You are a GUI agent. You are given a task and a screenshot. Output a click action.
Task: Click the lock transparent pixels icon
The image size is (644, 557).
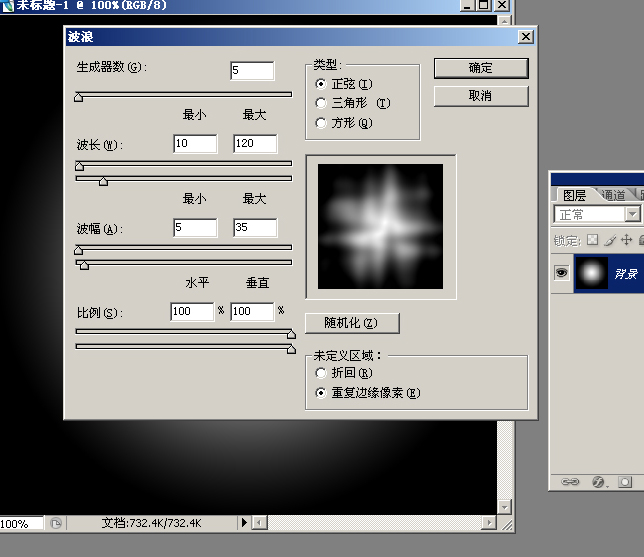click(592, 240)
